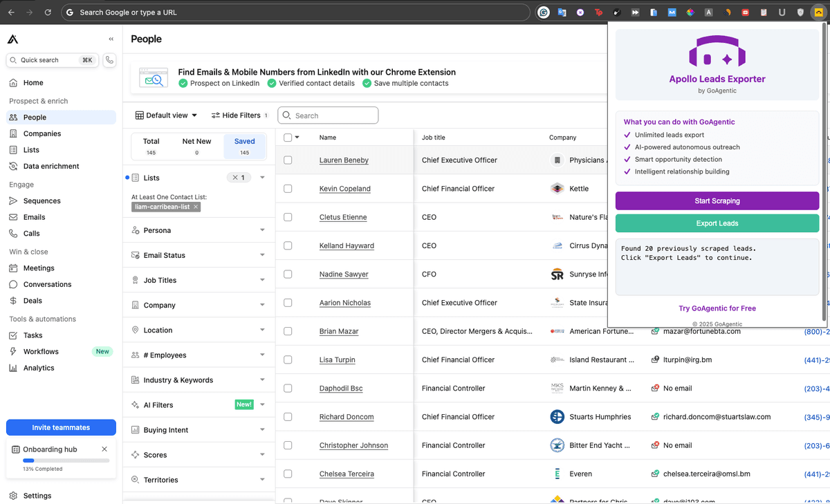Screen dimensions: 830x504
Task: Reload the page using browser refresh icon
Action: coord(48,12)
